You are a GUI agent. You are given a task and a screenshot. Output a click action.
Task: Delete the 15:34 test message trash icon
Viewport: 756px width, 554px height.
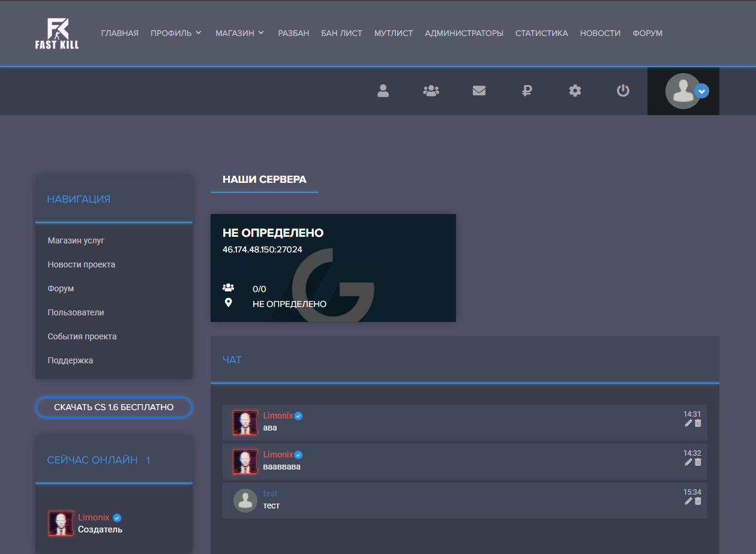tap(698, 501)
